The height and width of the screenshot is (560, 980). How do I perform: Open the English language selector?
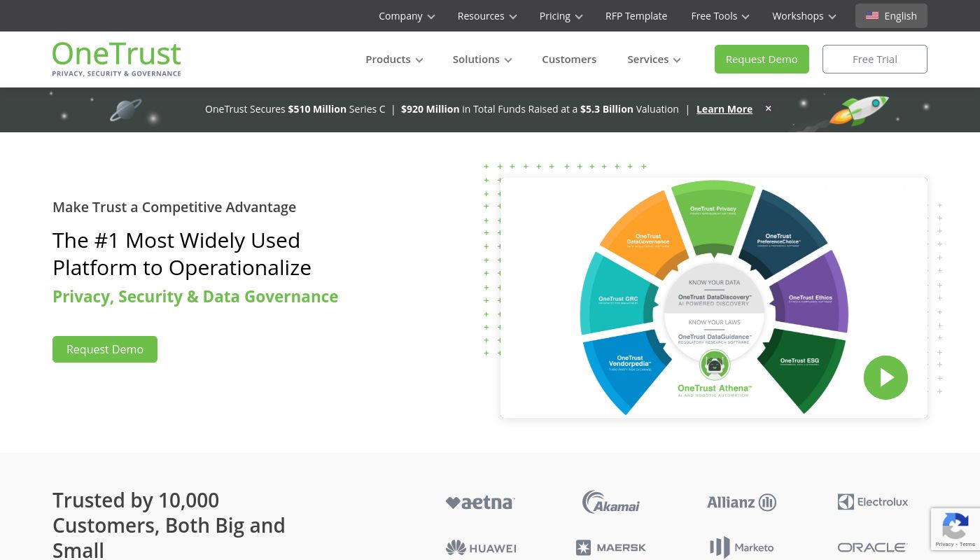coord(891,15)
